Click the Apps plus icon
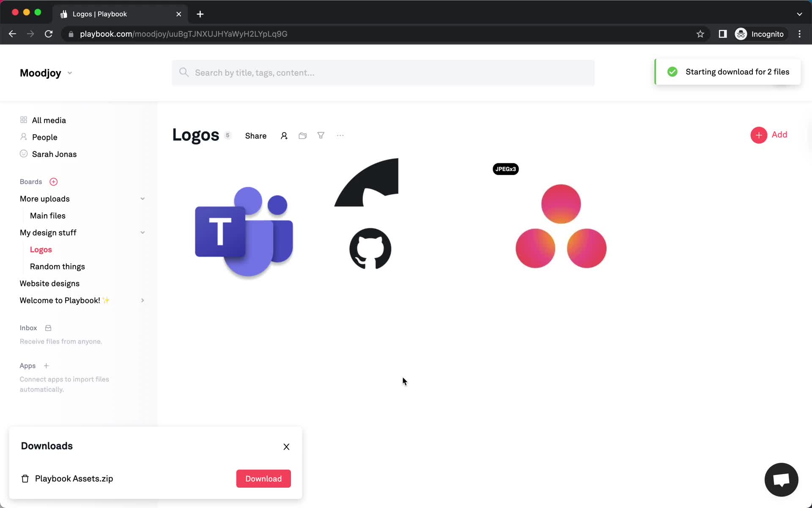 (x=46, y=365)
